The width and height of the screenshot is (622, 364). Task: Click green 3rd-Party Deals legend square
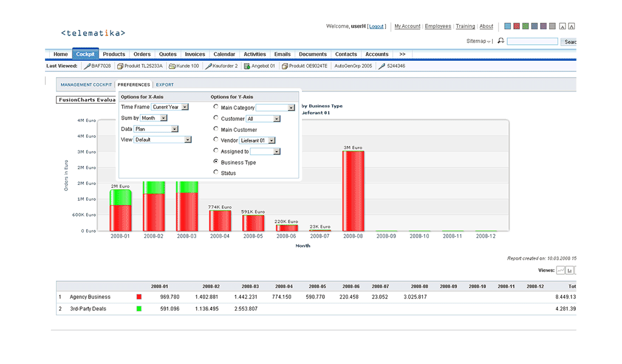coord(139,309)
